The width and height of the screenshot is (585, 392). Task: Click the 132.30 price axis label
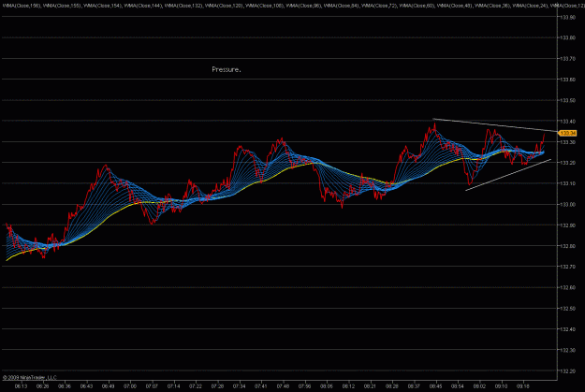point(568,350)
